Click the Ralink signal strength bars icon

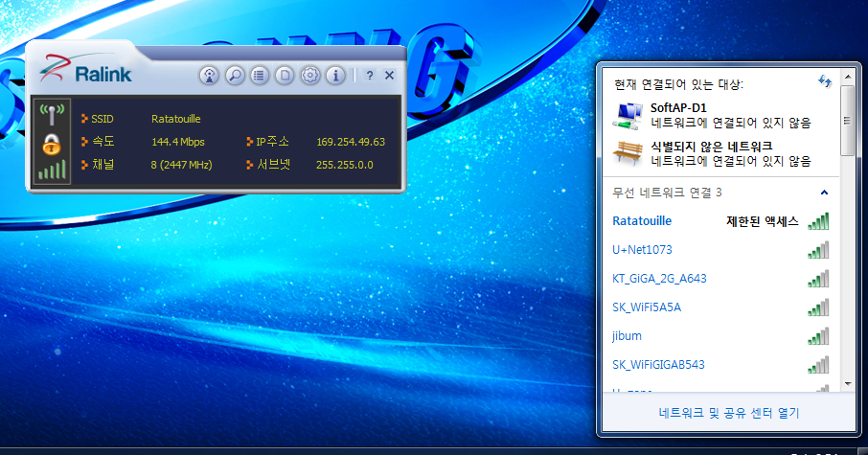click(52, 170)
